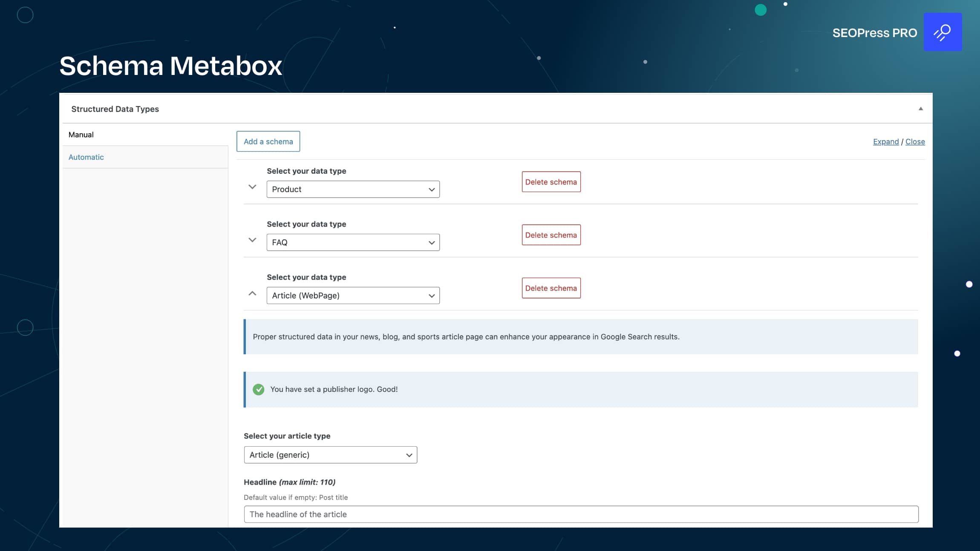Select the Article generic type dropdown
Screen dimensions: 980x551
[x=331, y=454]
